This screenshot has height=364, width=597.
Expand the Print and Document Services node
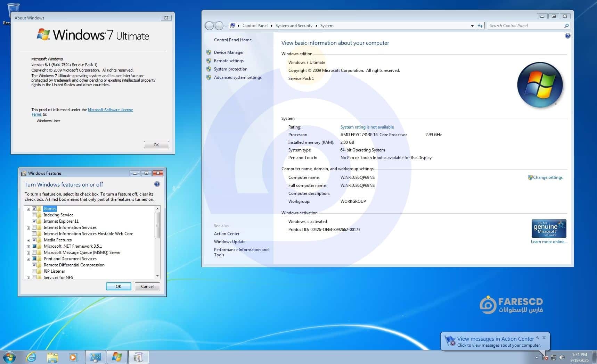[x=28, y=259]
